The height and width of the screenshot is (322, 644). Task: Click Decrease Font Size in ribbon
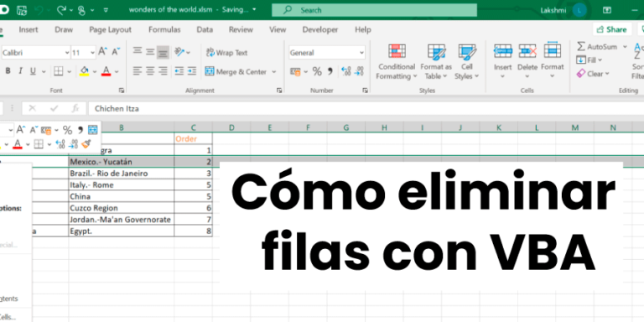point(116,52)
